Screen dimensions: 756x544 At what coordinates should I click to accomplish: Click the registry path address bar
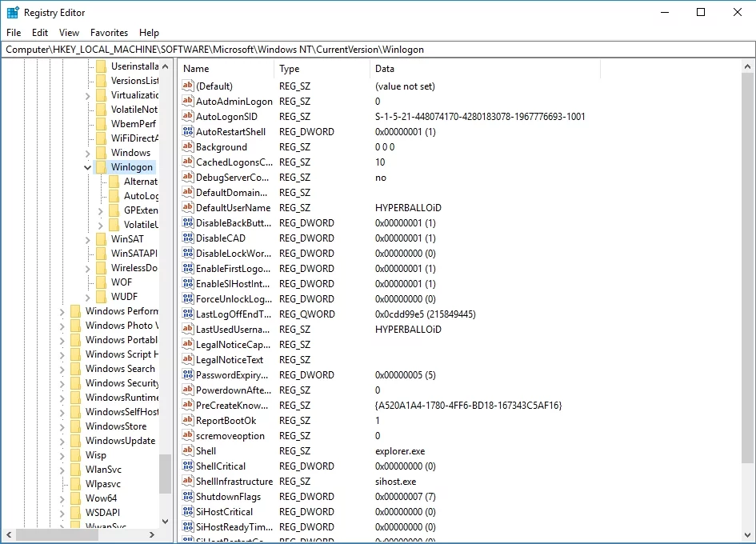pos(378,49)
